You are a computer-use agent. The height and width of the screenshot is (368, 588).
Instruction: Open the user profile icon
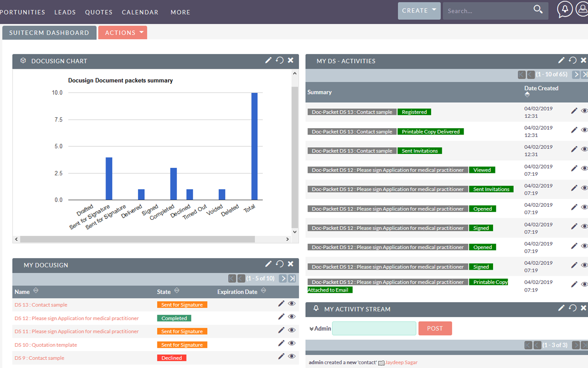(582, 9)
